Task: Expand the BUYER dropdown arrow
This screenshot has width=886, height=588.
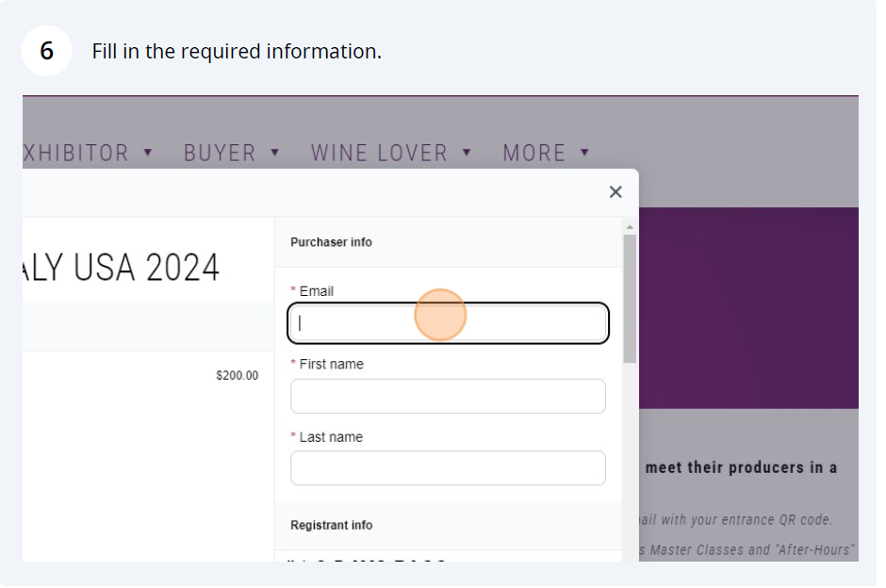Action: tap(275, 152)
